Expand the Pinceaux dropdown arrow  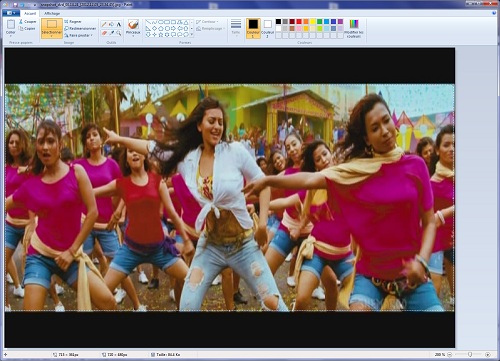click(133, 35)
